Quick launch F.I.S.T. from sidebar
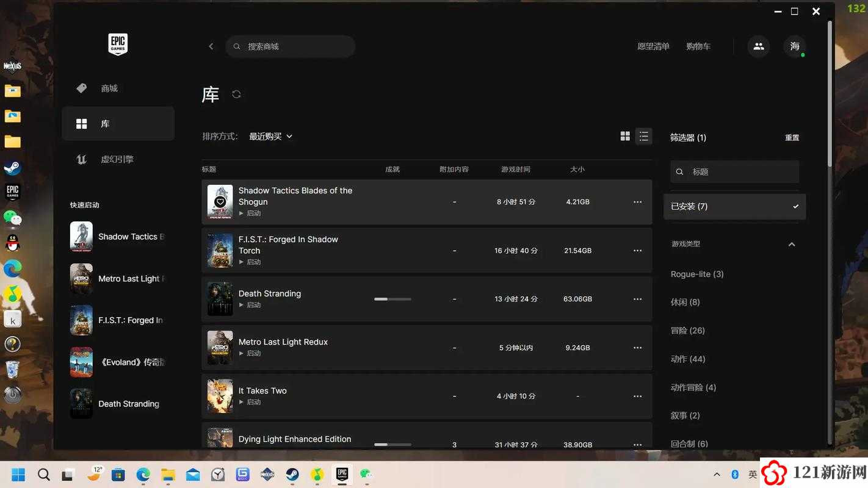 pos(118,320)
